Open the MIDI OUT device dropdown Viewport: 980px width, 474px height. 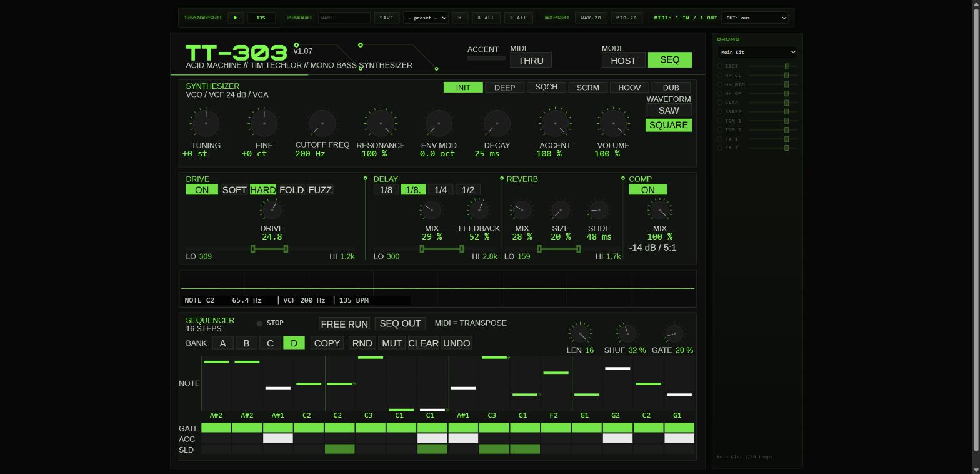pyautogui.click(x=755, y=18)
